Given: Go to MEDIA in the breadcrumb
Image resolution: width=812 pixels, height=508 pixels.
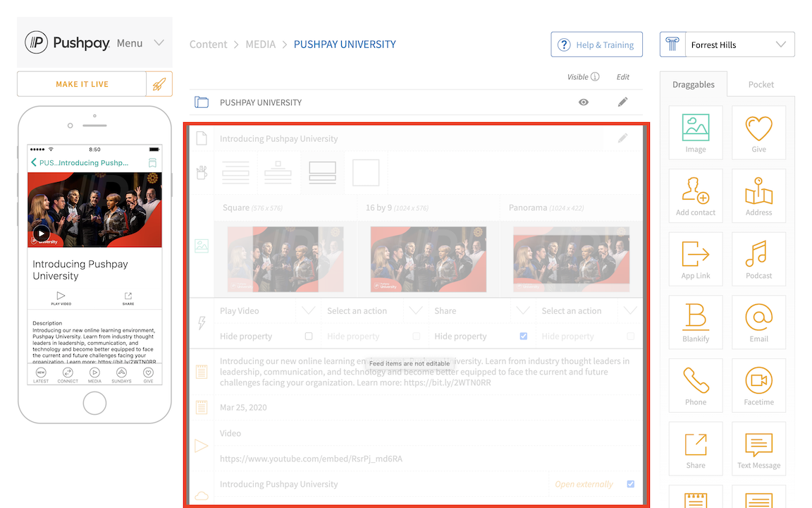Looking at the screenshot, I should pos(260,44).
